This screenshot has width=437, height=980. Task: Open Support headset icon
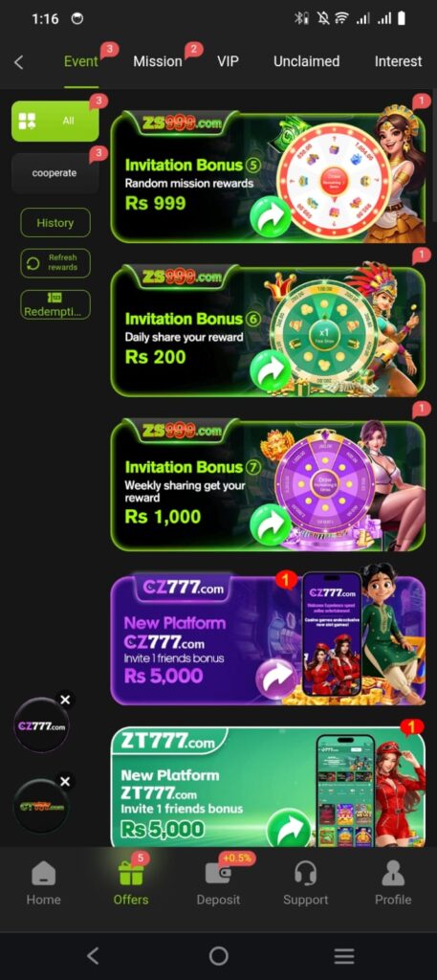(x=305, y=874)
